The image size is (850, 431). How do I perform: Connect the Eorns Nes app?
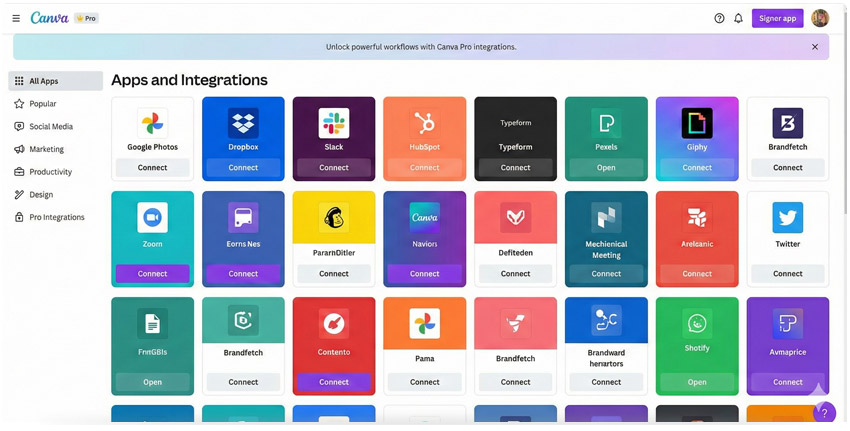[x=243, y=274]
